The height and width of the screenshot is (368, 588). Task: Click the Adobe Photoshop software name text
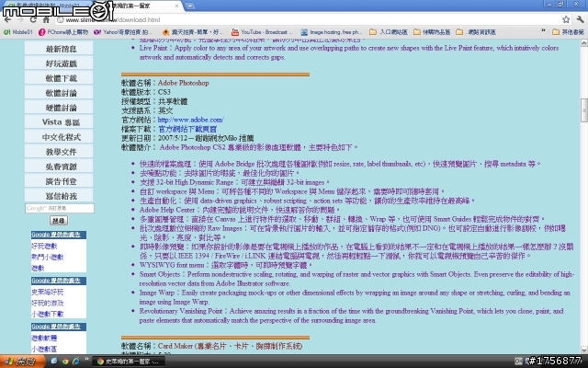pos(183,83)
